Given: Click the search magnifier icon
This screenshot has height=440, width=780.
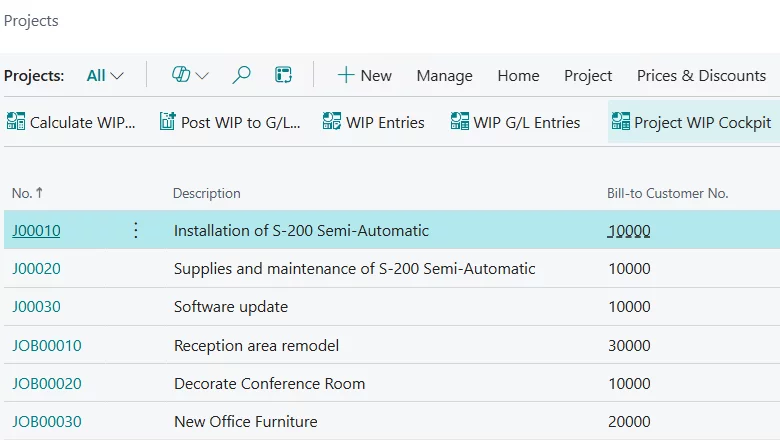Looking at the screenshot, I should click(x=241, y=75).
